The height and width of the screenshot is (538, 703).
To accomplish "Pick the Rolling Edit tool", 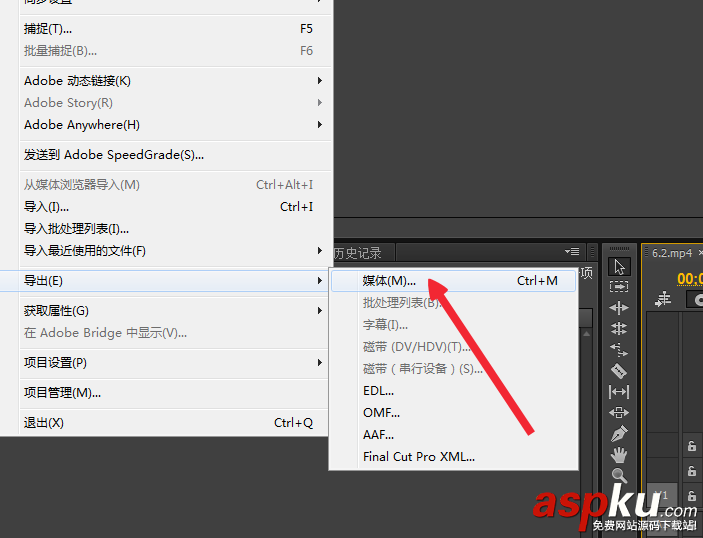I will coord(619,329).
